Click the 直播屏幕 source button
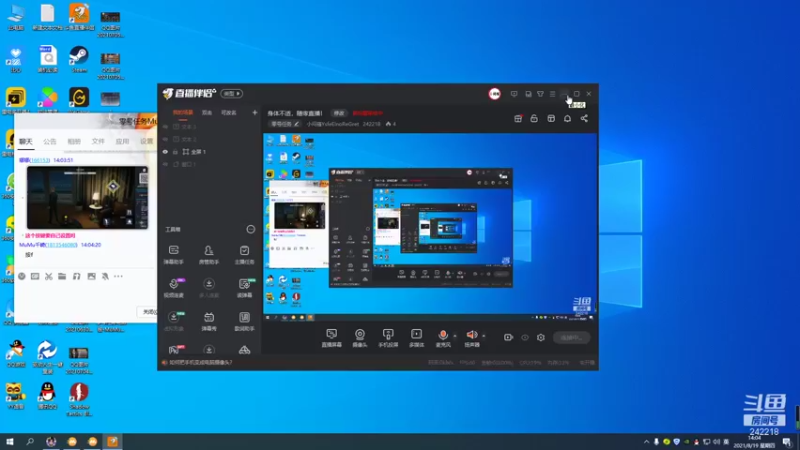Screen dimensions: 800x450 tap(332, 337)
